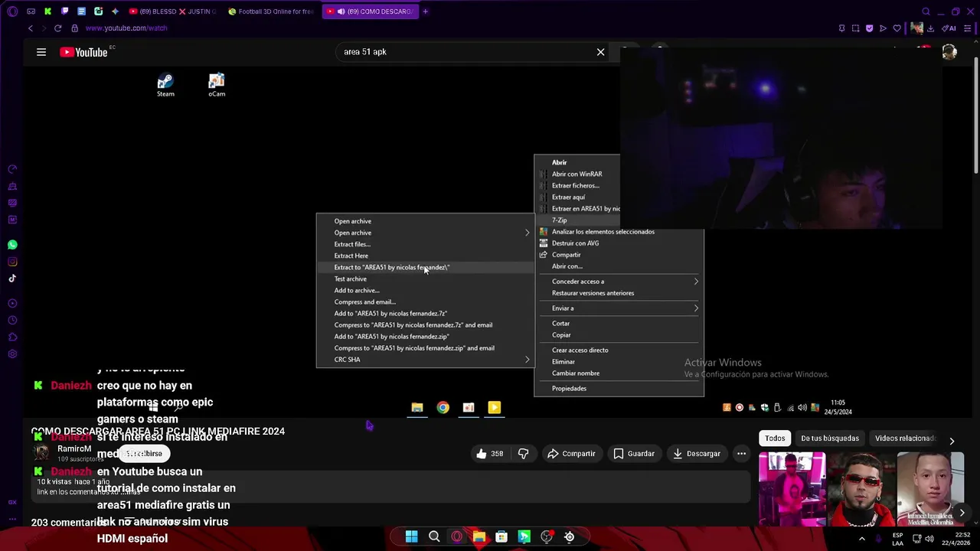
Task: Reload the YouTube page
Action: (x=57, y=28)
